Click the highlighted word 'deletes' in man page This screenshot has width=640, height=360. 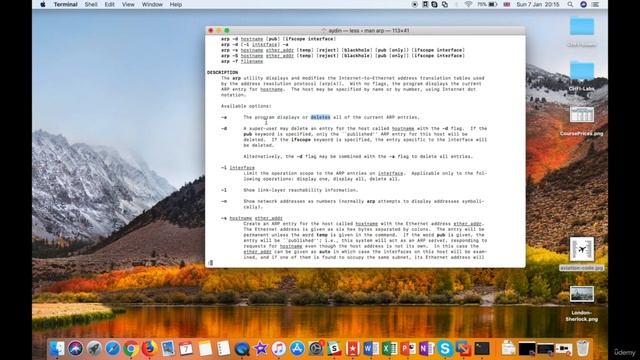tap(320, 117)
